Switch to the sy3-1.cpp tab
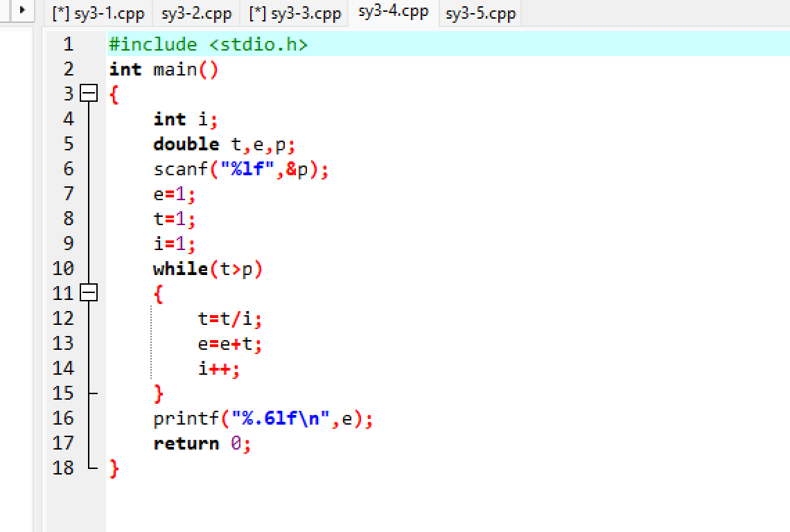Screen dimensions: 790x532 tap(98, 14)
